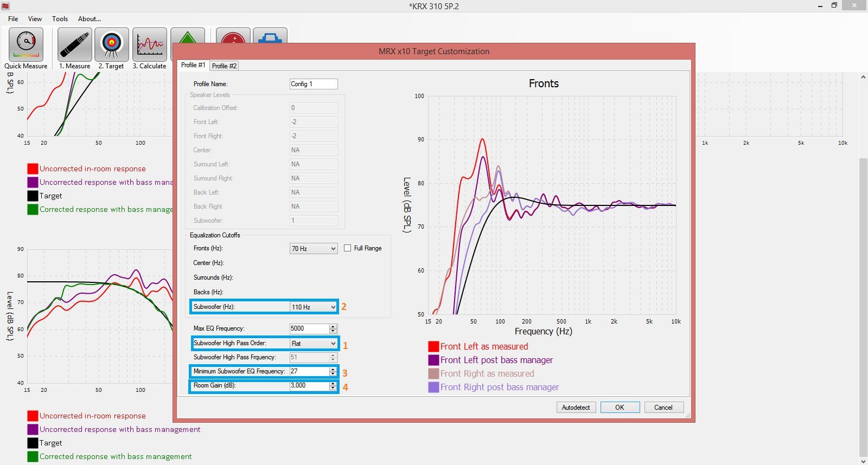Viewport: 868px width, 465px height.
Task: Increase Room Gain with up arrow
Action: tap(333, 383)
